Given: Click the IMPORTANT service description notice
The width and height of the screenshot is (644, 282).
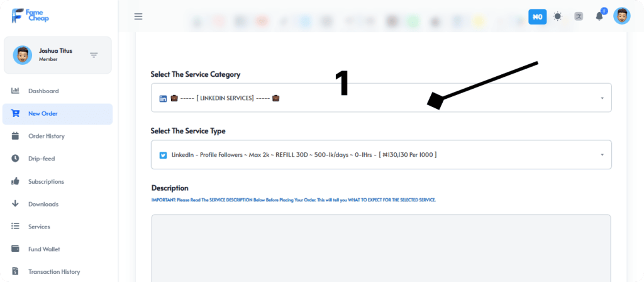Looking at the screenshot, I should 293,200.
